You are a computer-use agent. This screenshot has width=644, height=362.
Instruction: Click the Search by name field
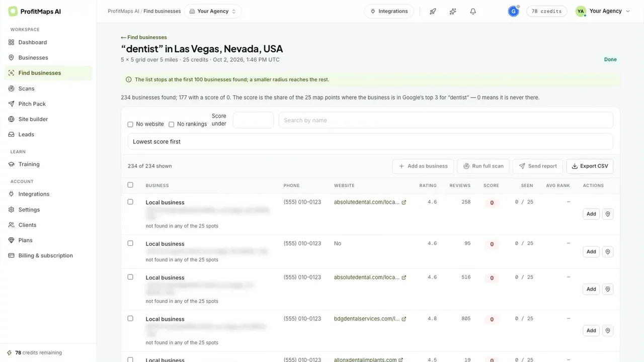click(x=446, y=120)
